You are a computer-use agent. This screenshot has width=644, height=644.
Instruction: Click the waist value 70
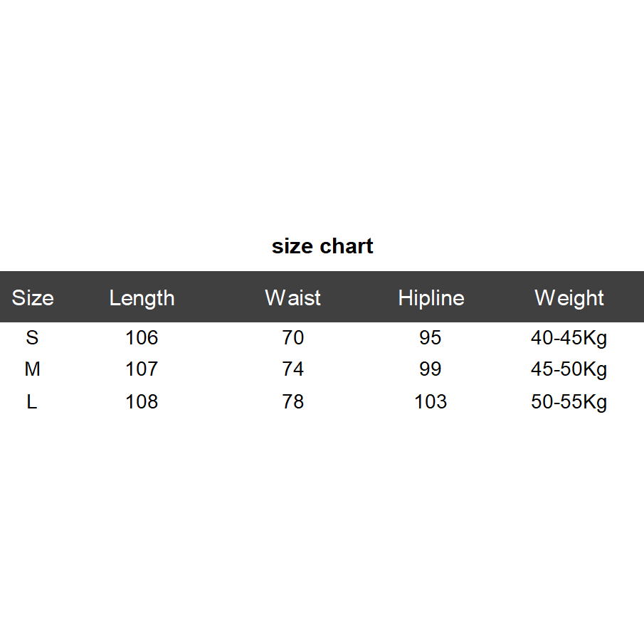click(292, 337)
